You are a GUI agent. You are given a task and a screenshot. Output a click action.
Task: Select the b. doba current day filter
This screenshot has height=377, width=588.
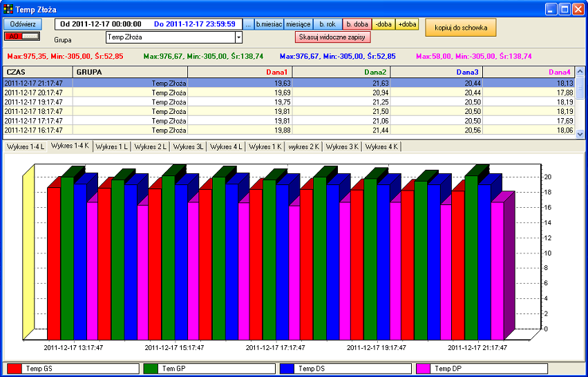pyautogui.click(x=357, y=24)
